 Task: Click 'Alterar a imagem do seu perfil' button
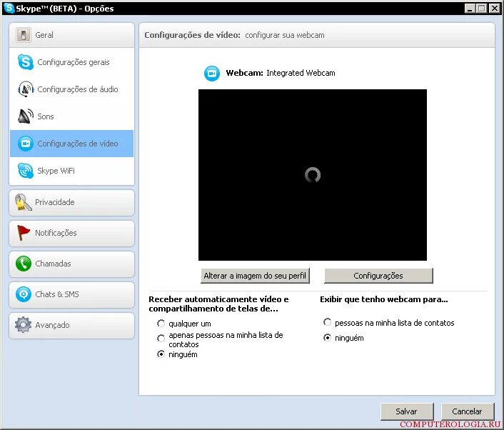(x=255, y=276)
